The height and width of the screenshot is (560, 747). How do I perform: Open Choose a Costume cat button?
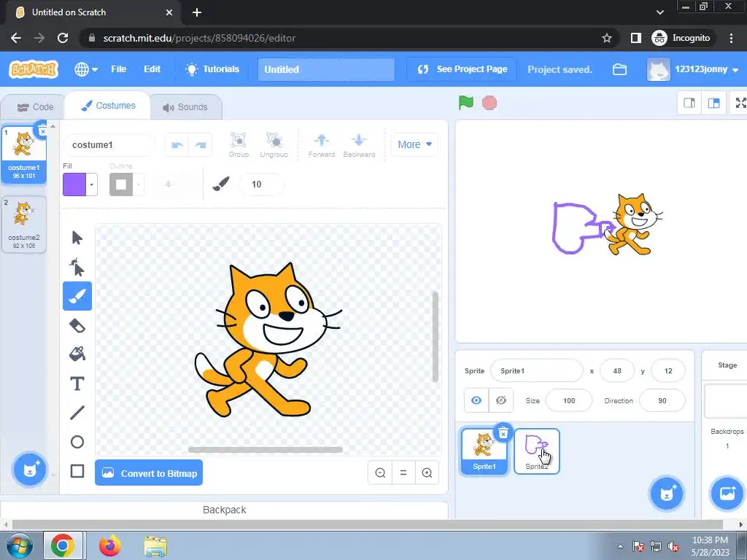pos(29,470)
